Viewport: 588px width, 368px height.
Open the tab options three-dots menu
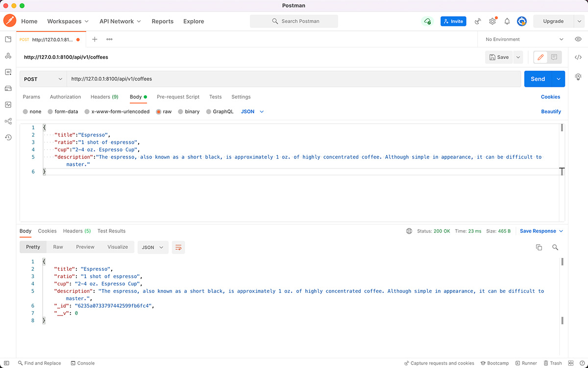[x=109, y=39]
